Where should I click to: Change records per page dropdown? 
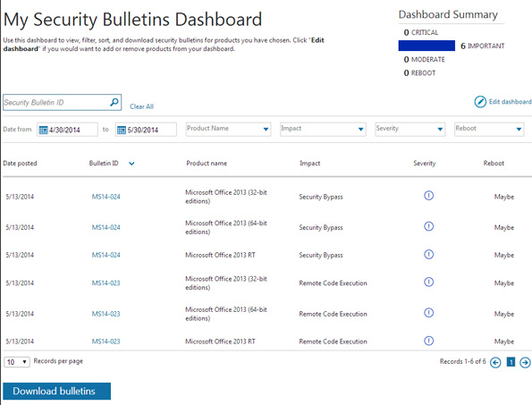(17, 362)
